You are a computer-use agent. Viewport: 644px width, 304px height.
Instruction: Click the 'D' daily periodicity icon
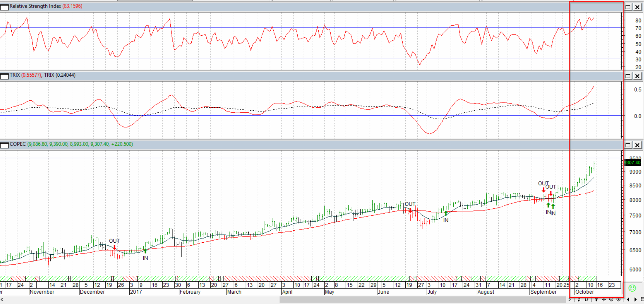pyautogui.click(x=586, y=300)
